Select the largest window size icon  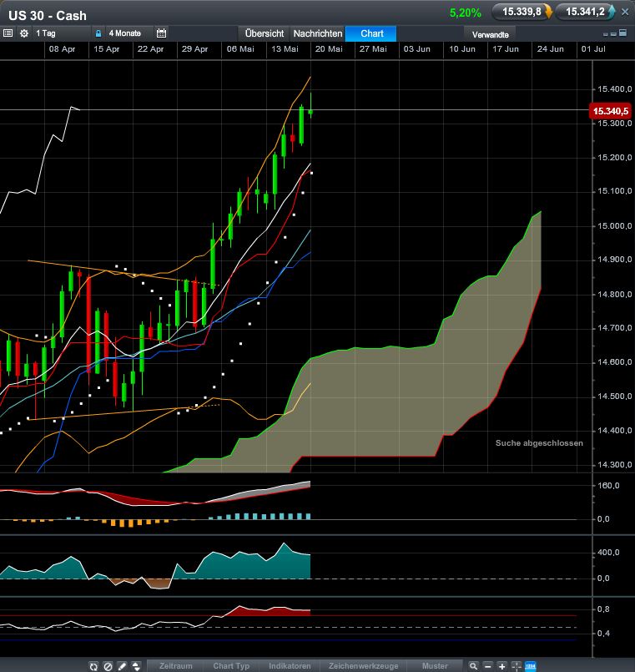click(x=623, y=33)
